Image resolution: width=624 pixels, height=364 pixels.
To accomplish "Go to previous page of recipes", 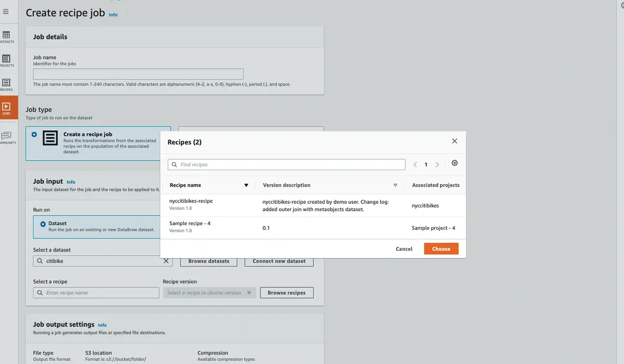I will tap(415, 164).
